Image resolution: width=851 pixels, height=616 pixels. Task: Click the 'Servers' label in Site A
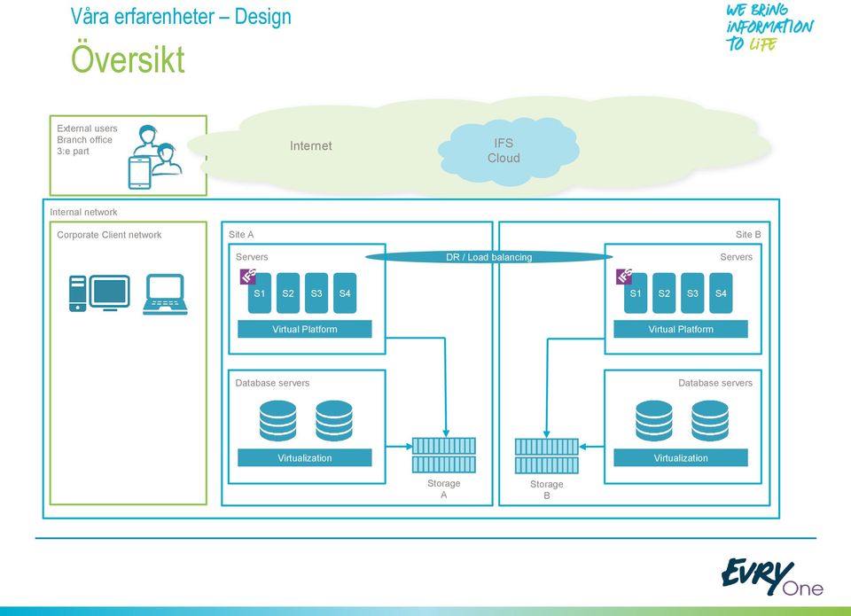(252, 257)
